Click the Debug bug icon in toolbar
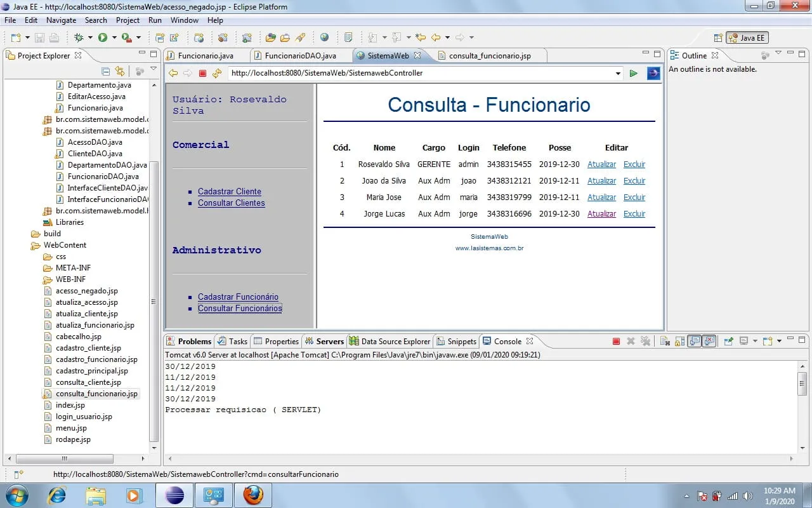Screen dimensions: 812x508 [79, 38]
